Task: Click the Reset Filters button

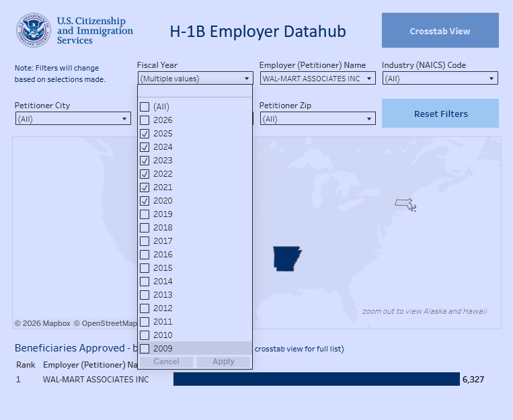Action: point(440,114)
